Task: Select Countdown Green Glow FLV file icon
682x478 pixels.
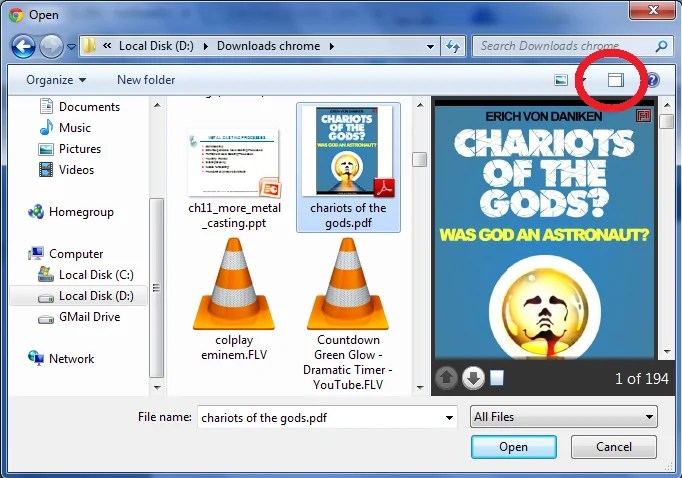Action: pos(348,284)
